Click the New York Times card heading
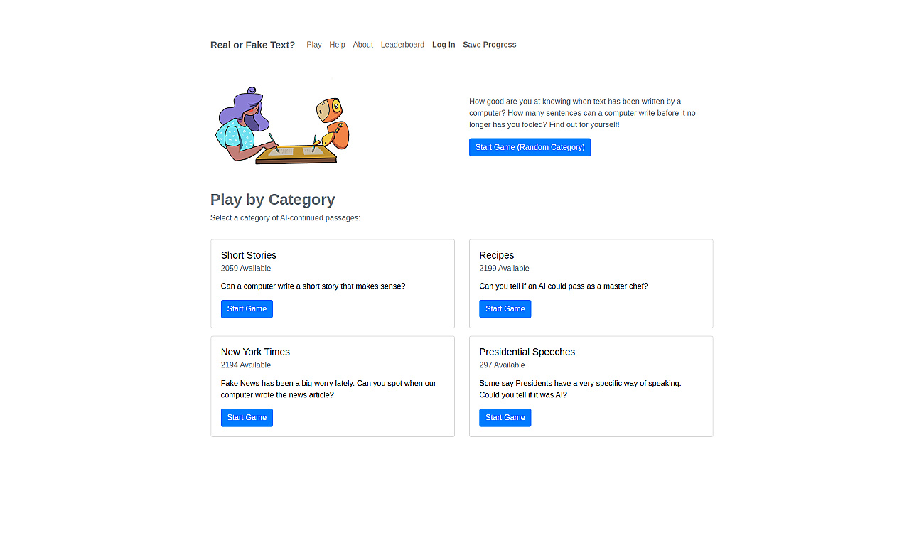This screenshot has height=560, width=924. (255, 352)
